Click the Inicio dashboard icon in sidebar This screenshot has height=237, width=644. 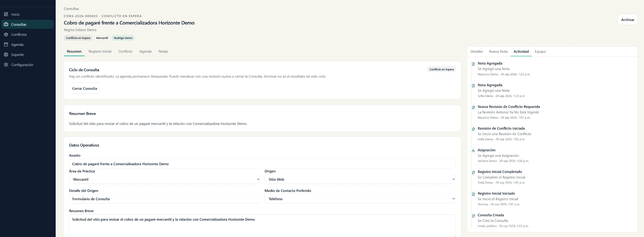tap(6, 14)
